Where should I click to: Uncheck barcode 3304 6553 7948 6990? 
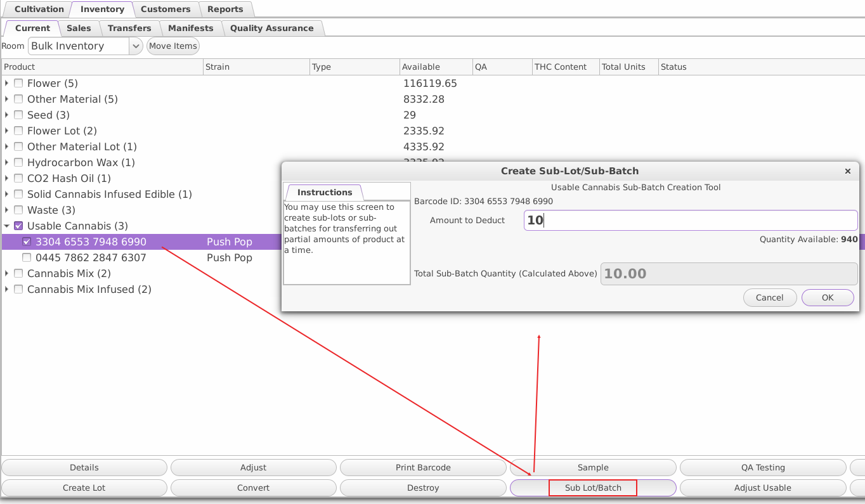pos(27,242)
